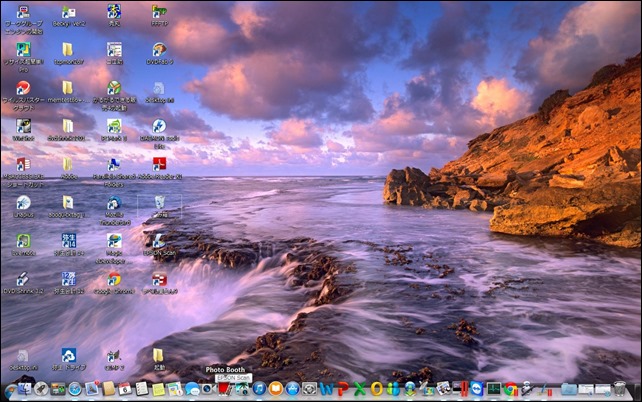Screen dimensions: 642x402
Task: Open the memtest folder on the desktop
Action: 68,92
